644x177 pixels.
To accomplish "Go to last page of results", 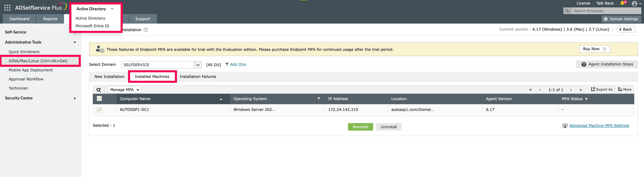I will click(581, 90).
